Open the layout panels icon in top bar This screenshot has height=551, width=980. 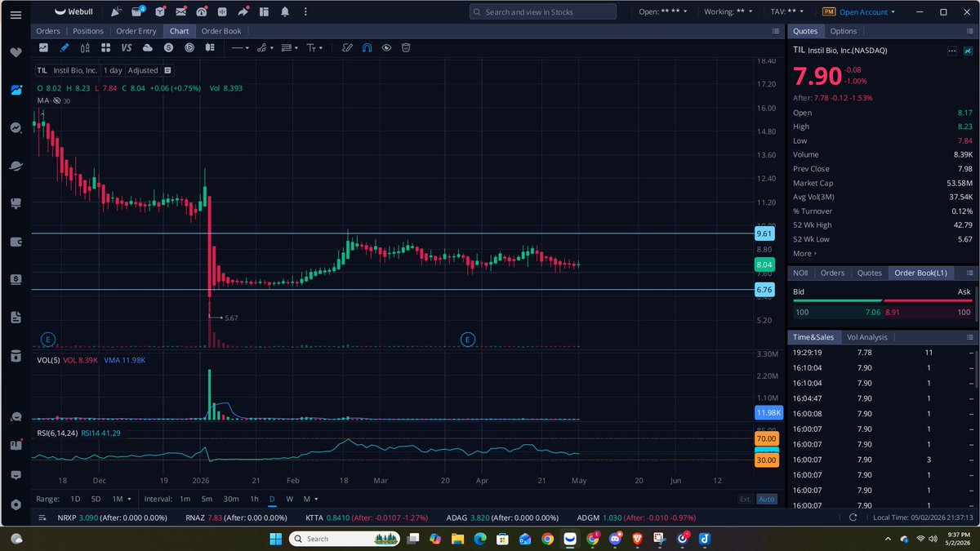pyautogui.click(x=263, y=12)
